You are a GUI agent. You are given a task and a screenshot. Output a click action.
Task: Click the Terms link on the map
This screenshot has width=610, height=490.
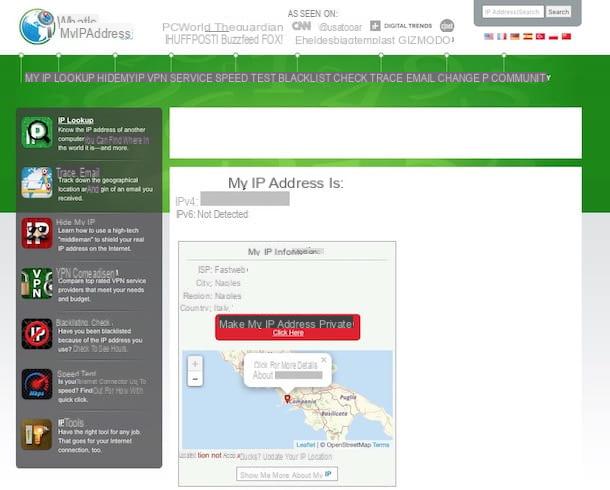(x=380, y=444)
